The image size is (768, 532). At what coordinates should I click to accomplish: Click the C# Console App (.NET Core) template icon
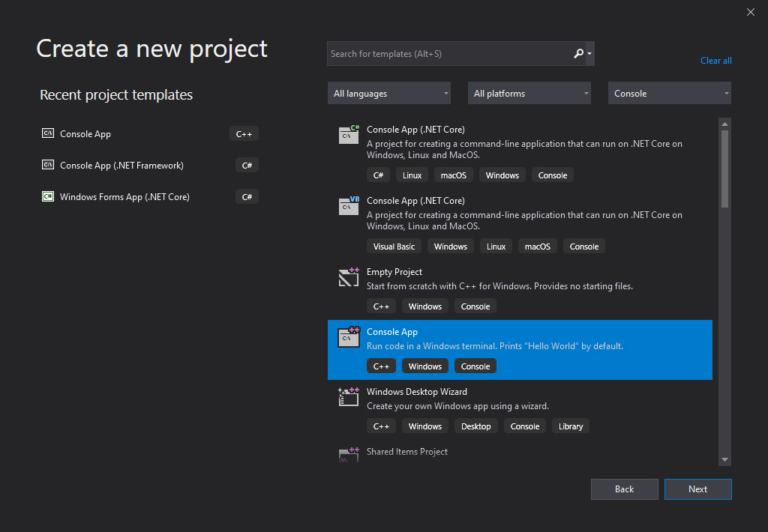pyautogui.click(x=349, y=134)
